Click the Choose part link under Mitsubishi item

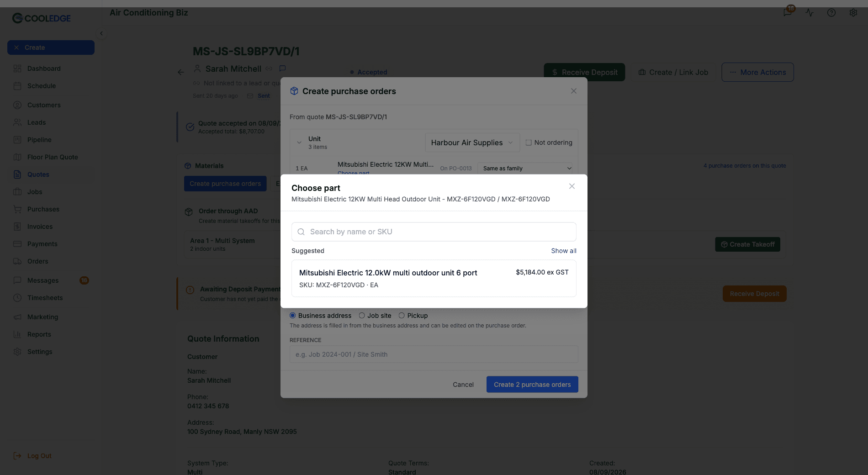pos(353,173)
